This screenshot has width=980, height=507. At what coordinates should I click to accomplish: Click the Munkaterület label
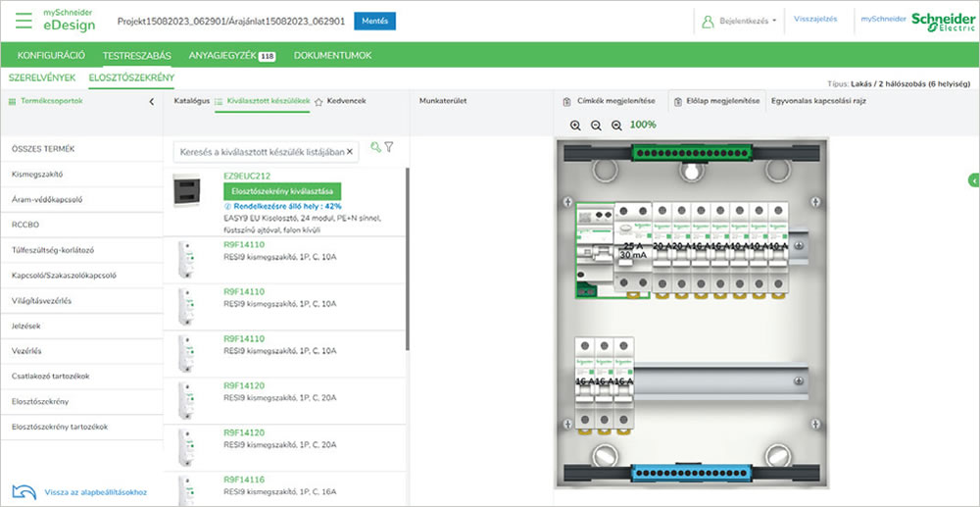click(x=443, y=101)
